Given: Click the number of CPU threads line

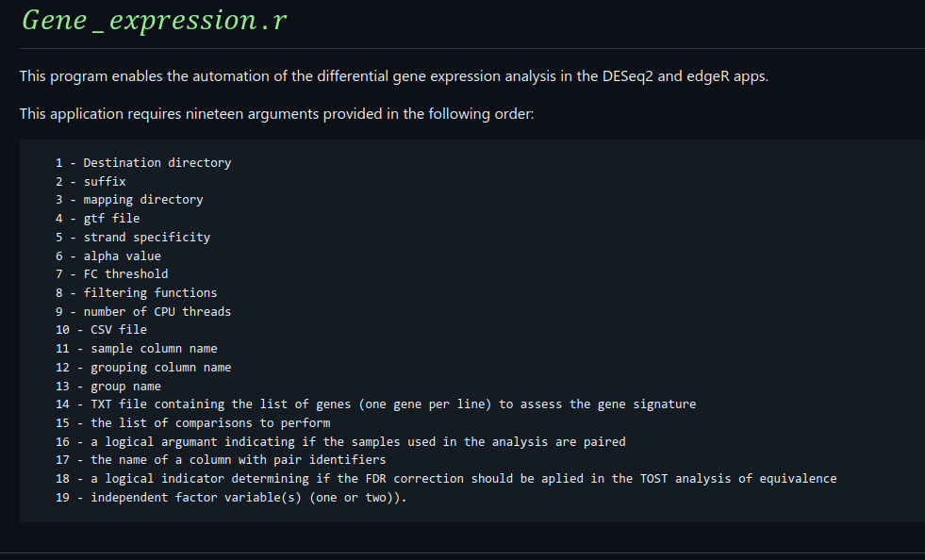Looking at the screenshot, I should [x=143, y=311].
